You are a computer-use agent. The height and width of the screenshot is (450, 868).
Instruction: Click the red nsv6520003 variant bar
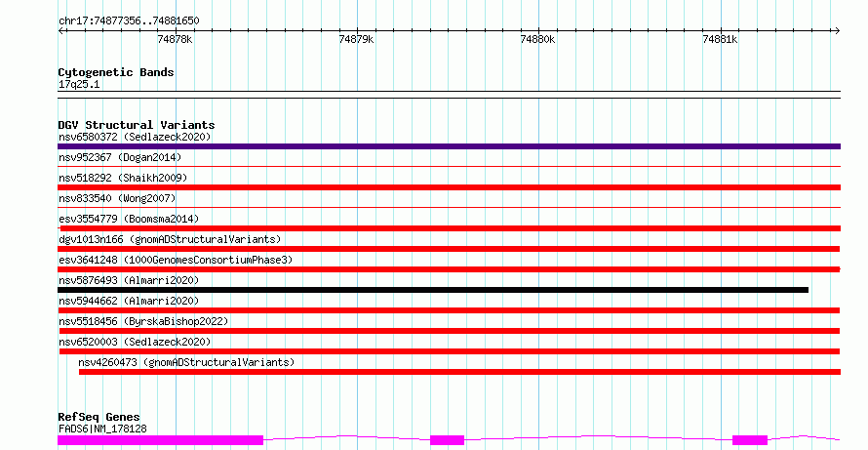450,351
